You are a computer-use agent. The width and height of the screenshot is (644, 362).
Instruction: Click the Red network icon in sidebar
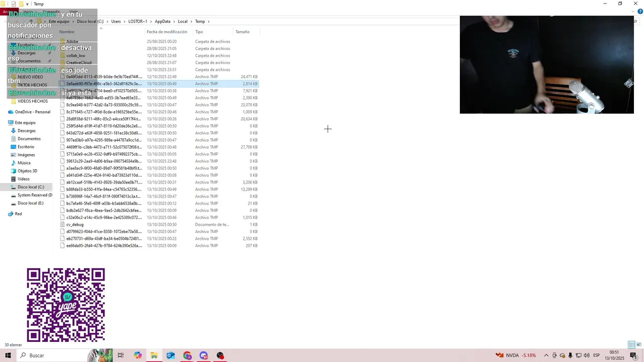(x=11, y=214)
